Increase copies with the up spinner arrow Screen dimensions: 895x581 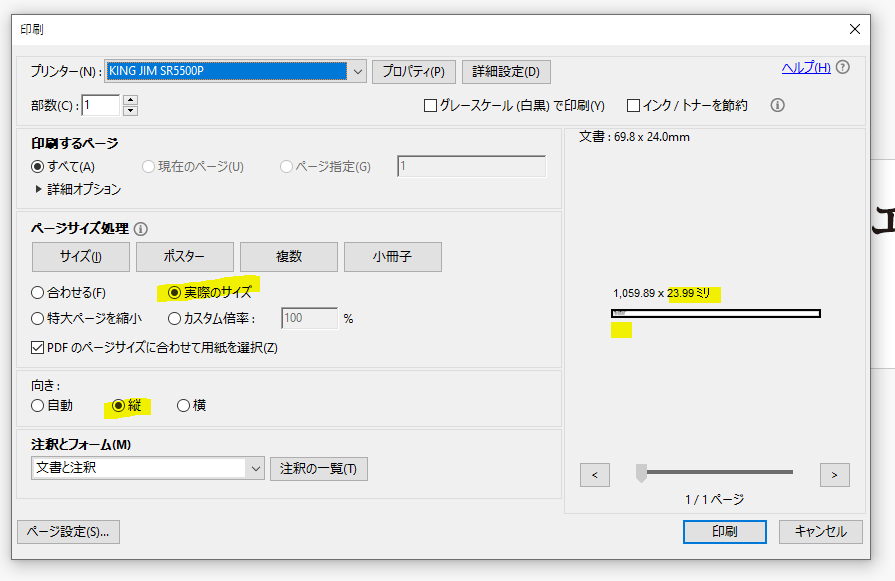point(130,100)
